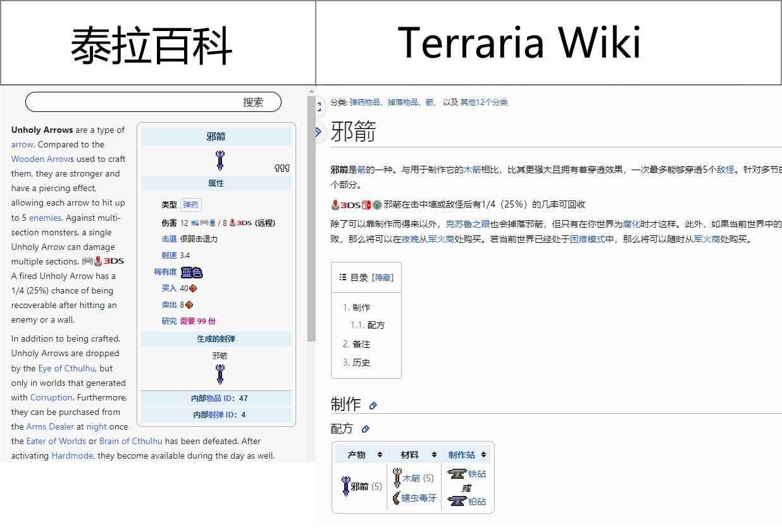Open the 射速 infobox link
The width and height of the screenshot is (782, 532).
tap(169, 256)
